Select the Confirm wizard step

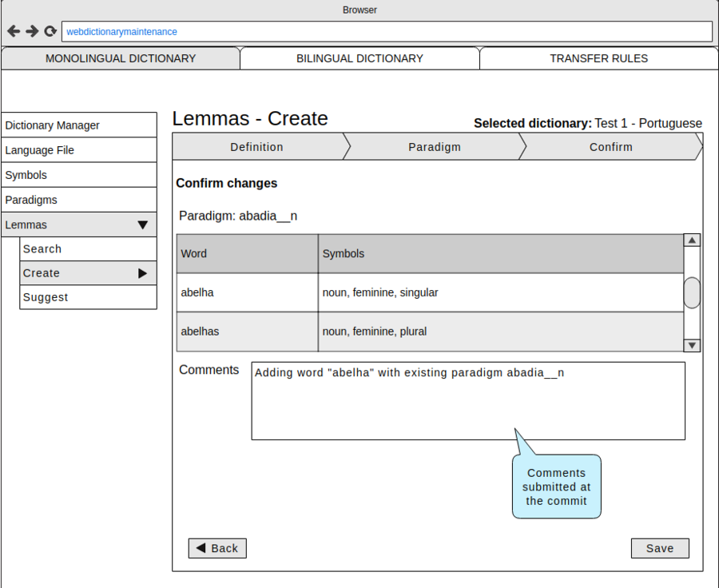pos(611,147)
